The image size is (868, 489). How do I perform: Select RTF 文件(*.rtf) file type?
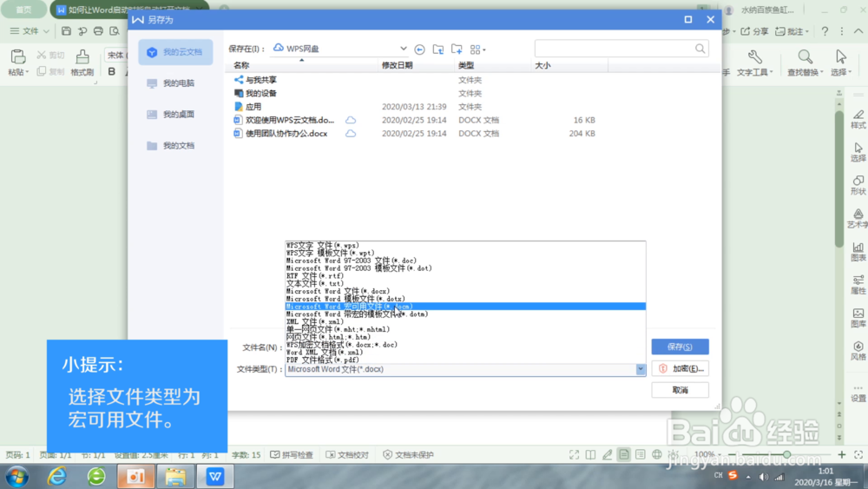tap(465, 276)
